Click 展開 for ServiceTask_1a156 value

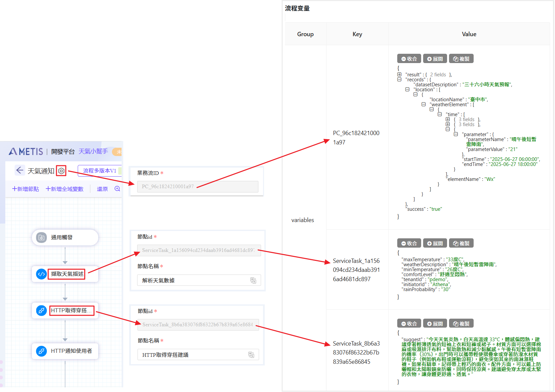(435, 243)
